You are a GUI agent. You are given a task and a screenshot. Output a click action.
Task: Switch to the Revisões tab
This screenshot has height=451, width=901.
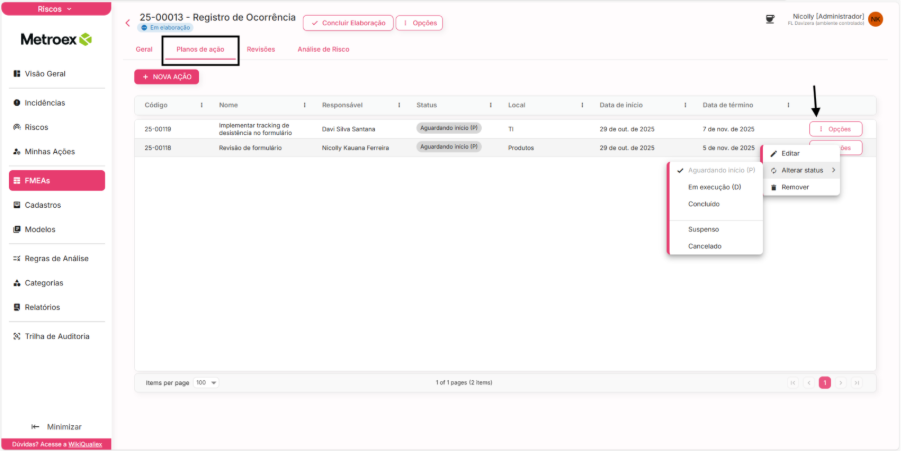260,49
